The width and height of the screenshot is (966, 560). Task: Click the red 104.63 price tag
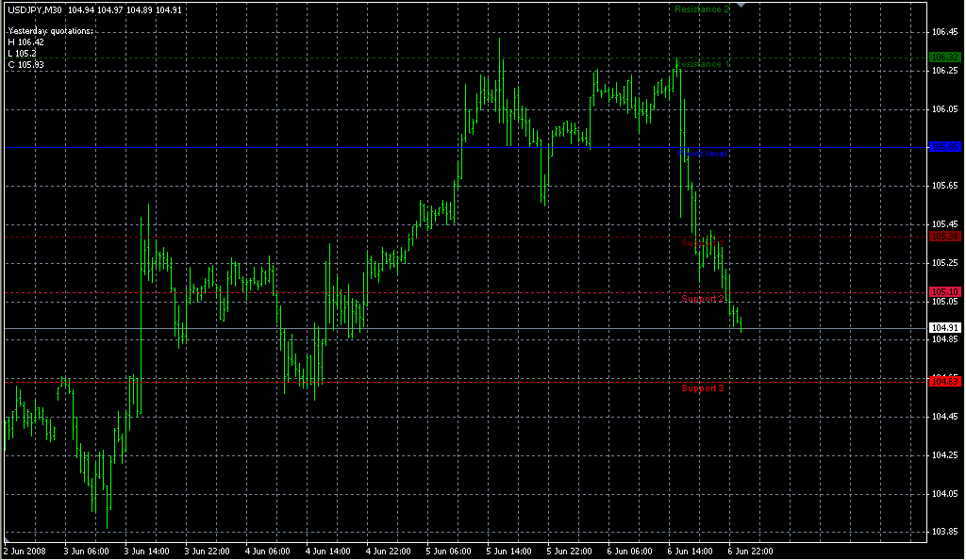tap(944, 381)
